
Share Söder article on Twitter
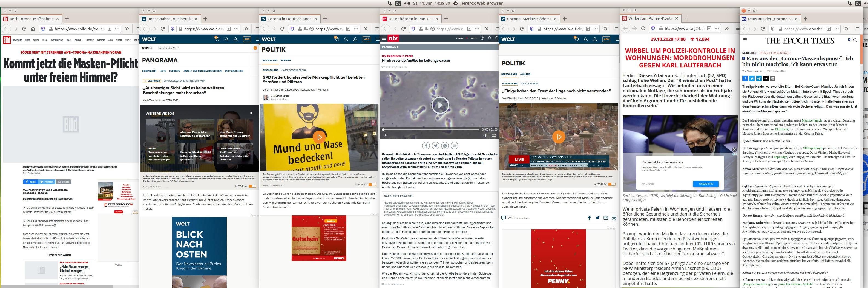pyautogui.click(x=597, y=218)
